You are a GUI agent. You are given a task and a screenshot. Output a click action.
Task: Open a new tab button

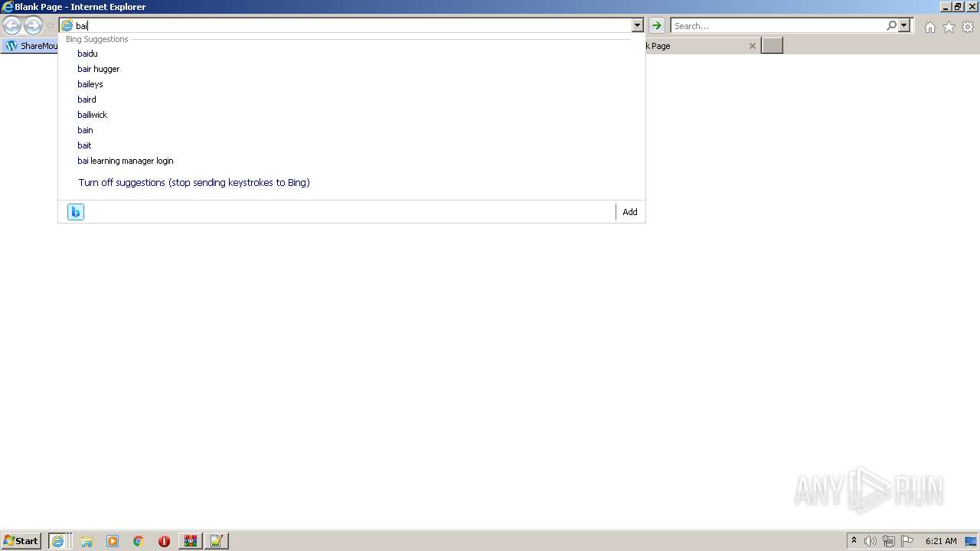click(772, 46)
